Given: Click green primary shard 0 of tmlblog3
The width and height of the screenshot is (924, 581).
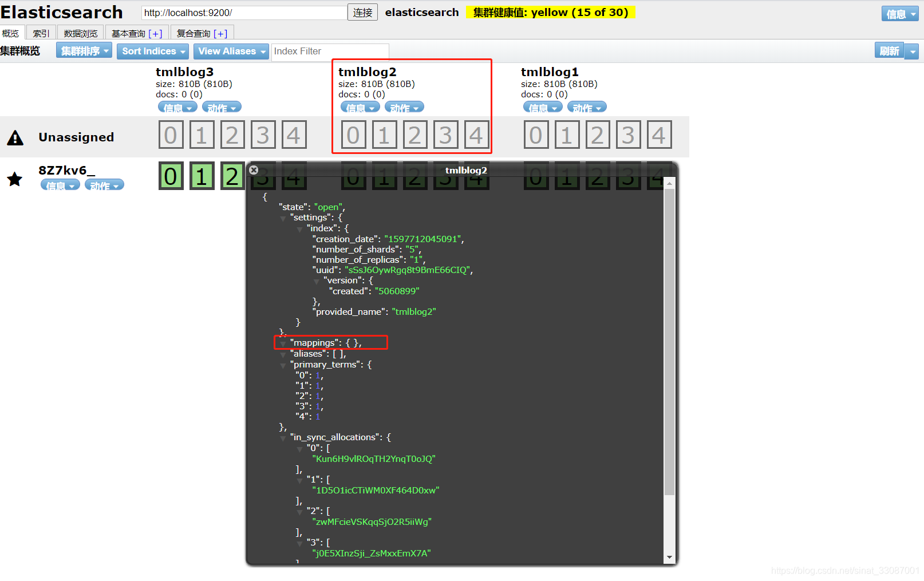Looking at the screenshot, I should click(171, 176).
